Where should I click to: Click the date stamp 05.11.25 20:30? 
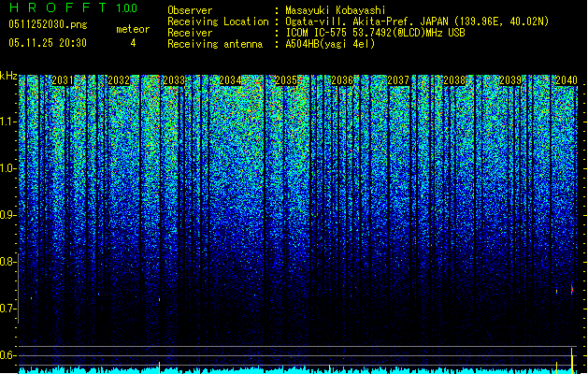pyautogui.click(x=48, y=43)
